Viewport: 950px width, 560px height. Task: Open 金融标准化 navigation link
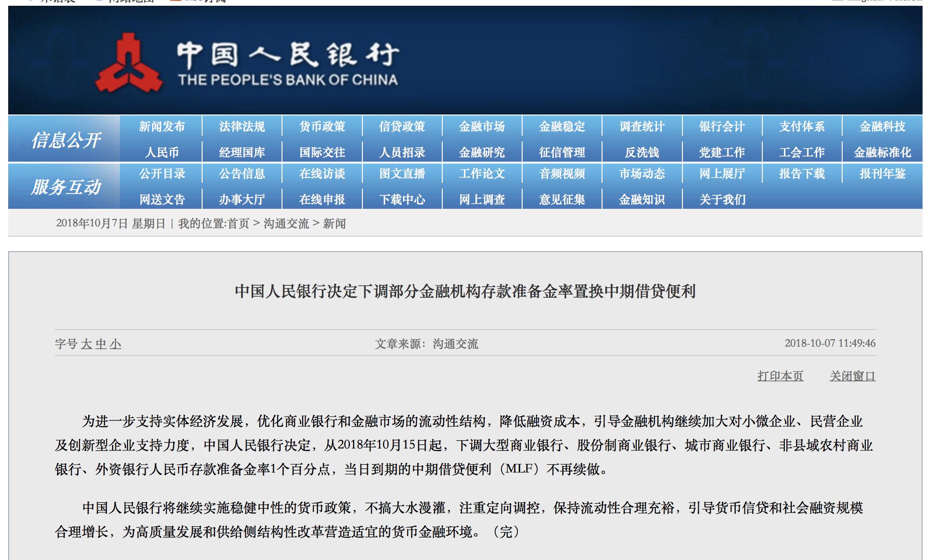[x=882, y=153]
